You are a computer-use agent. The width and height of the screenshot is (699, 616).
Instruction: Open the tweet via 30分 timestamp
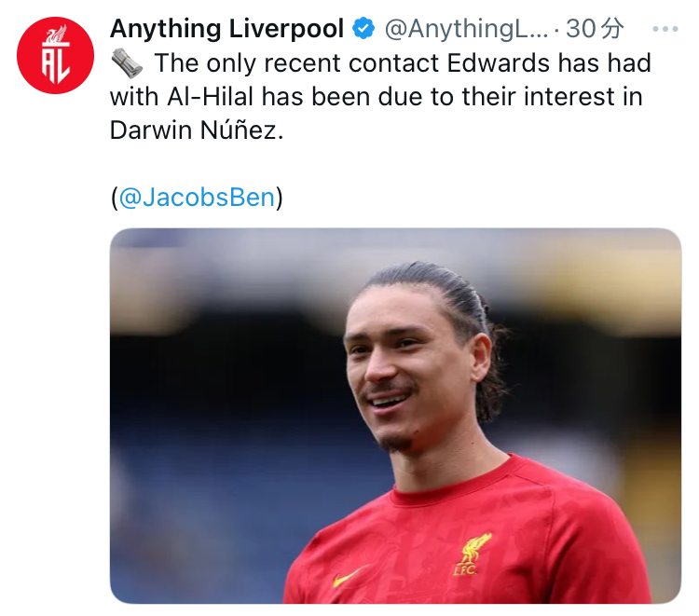click(595, 29)
